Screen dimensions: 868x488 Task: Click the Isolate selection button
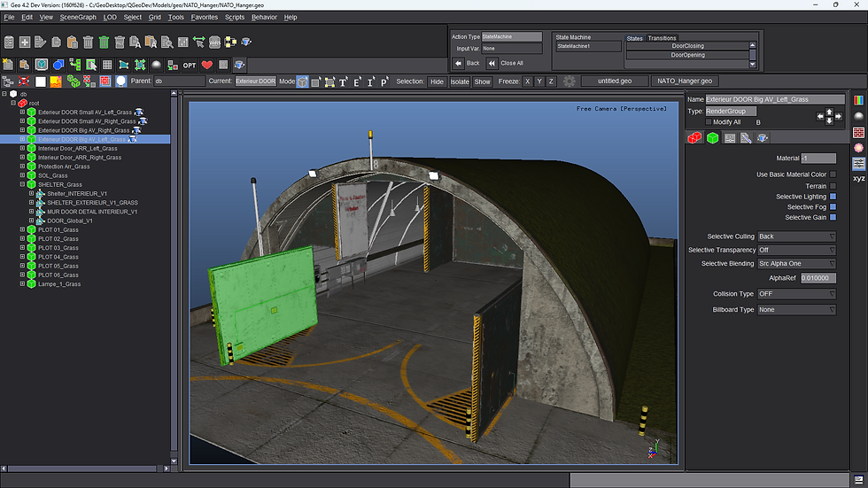coord(460,81)
